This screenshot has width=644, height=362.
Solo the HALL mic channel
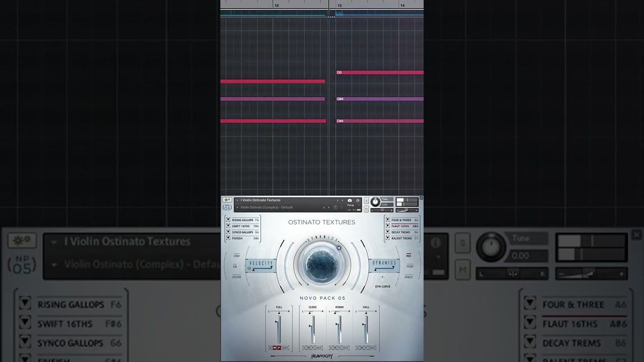tap(357, 348)
